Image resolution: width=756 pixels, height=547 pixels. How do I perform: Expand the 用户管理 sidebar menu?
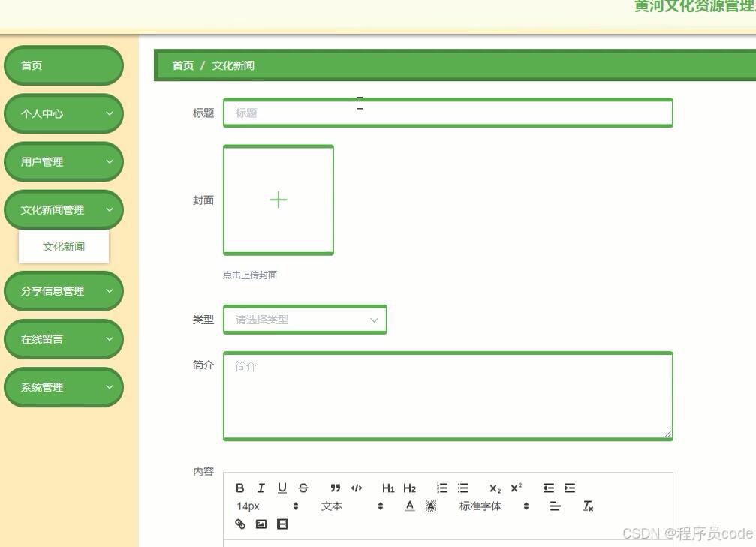click(x=64, y=162)
